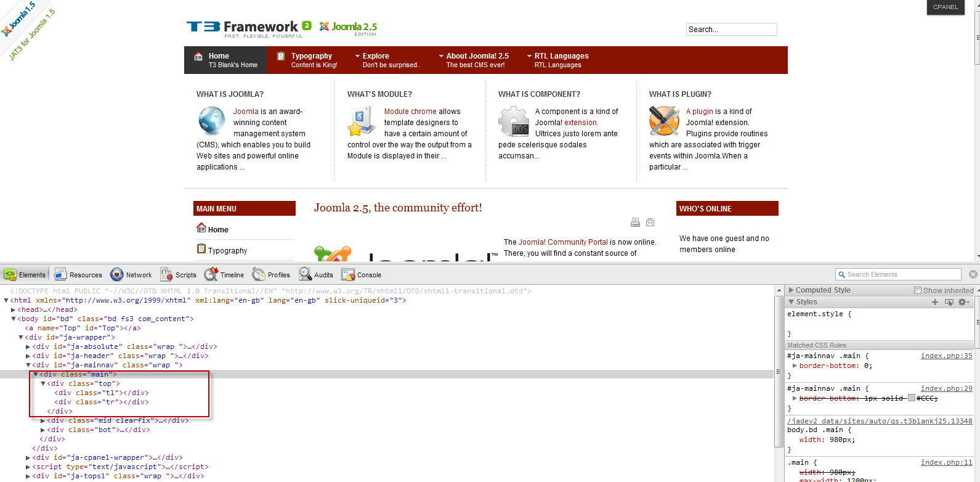This screenshot has width=980, height=482.
Task: Open the index.php:29 source link
Action: click(x=947, y=388)
